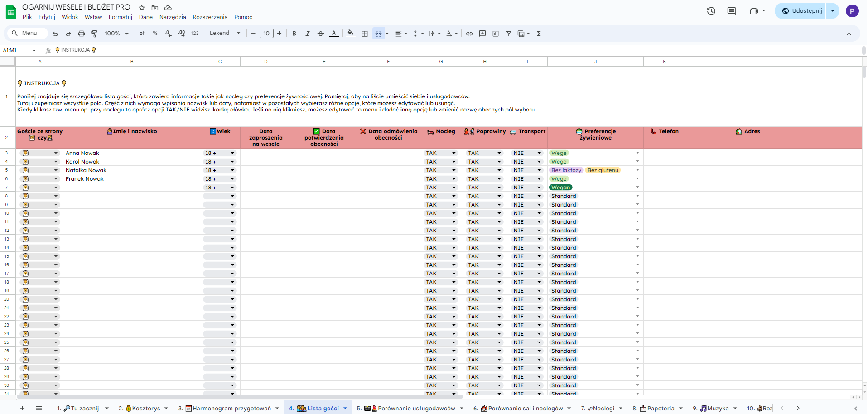Screen dimensions: 868x414
Task: Open the text color picker
Action: click(x=334, y=34)
